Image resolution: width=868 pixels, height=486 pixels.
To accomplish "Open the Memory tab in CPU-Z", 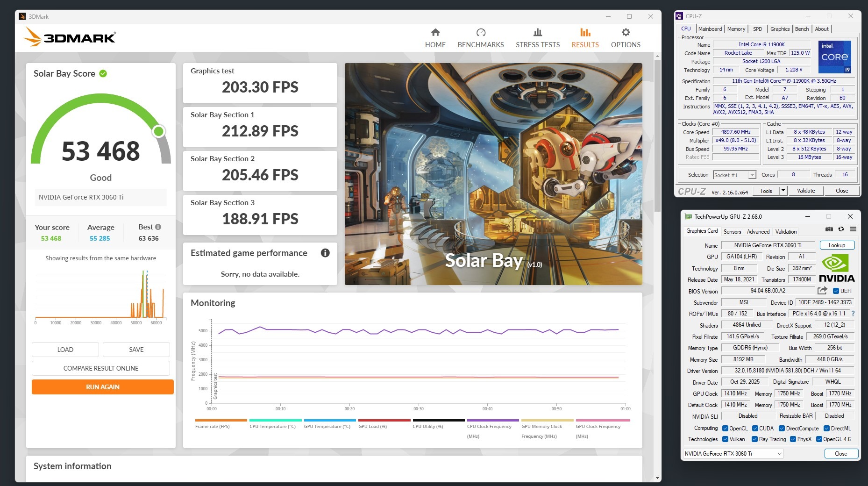I will (736, 29).
